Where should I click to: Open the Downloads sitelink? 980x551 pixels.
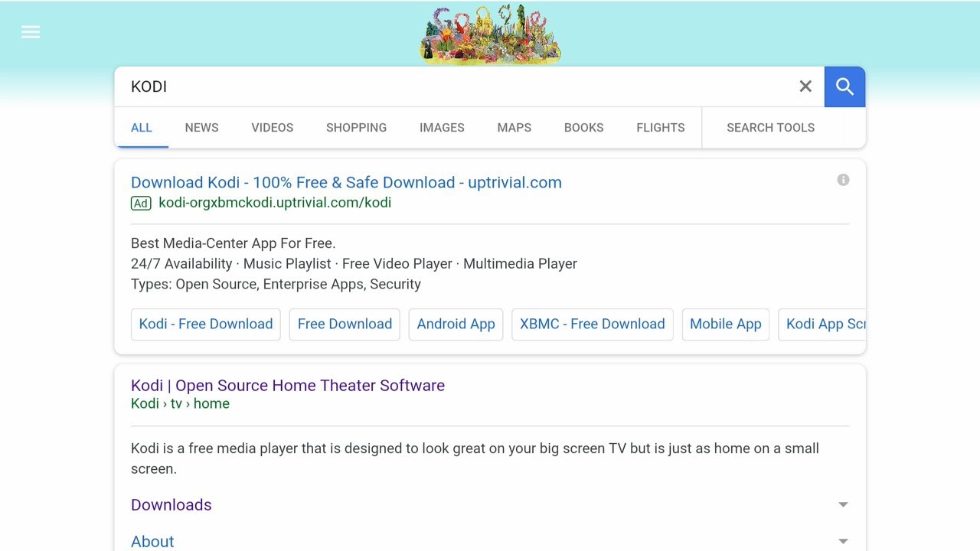coord(171,505)
